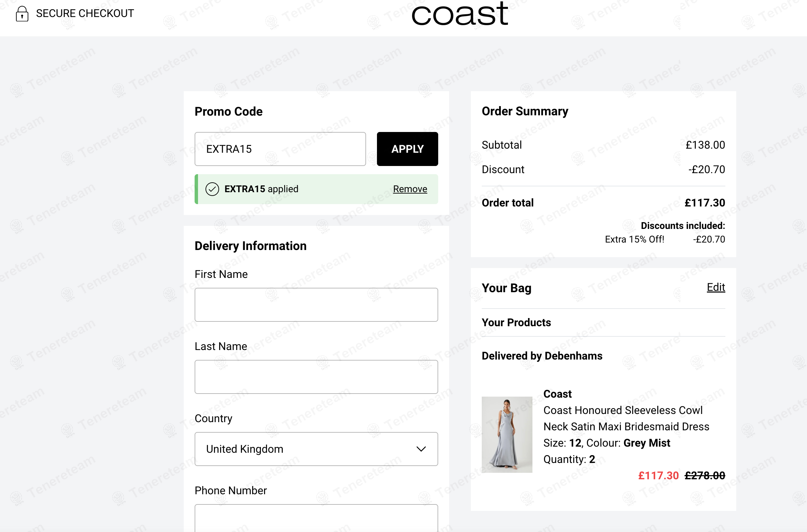Image resolution: width=807 pixels, height=532 pixels.
Task: Open the bridesmaid dress thumbnail
Action: coord(507,434)
